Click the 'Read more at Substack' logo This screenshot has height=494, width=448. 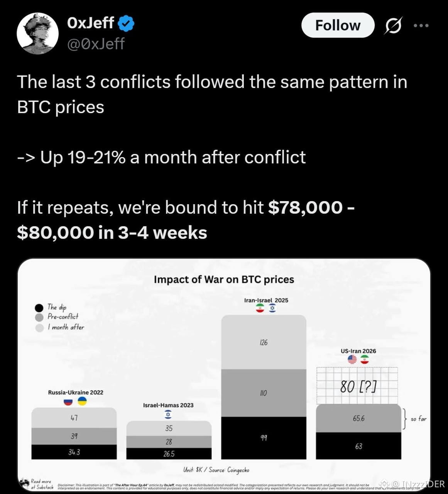(x=37, y=484)
